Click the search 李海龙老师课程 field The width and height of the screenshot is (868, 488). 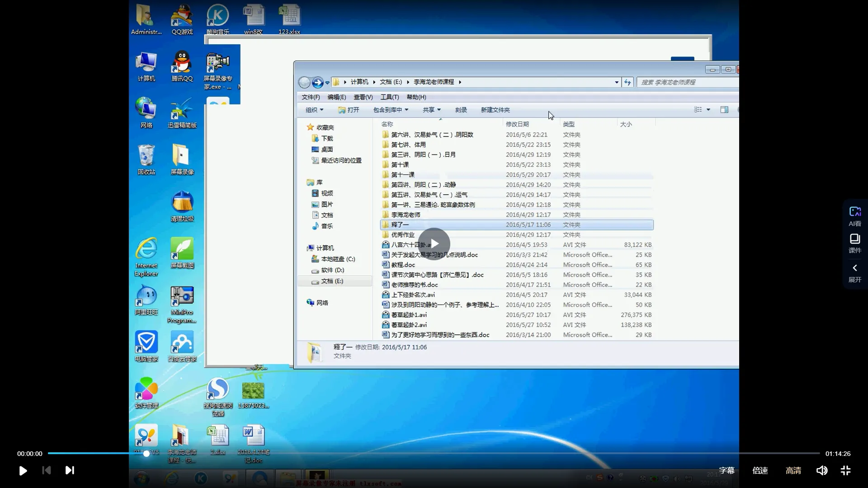pyautogui.click(x=687, y=82)
